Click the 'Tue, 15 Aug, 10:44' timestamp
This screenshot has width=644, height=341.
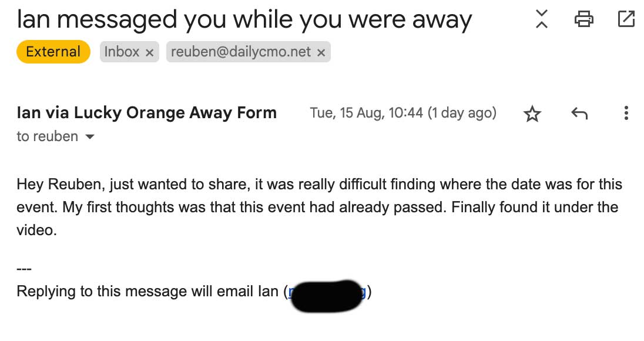[366, 112]
